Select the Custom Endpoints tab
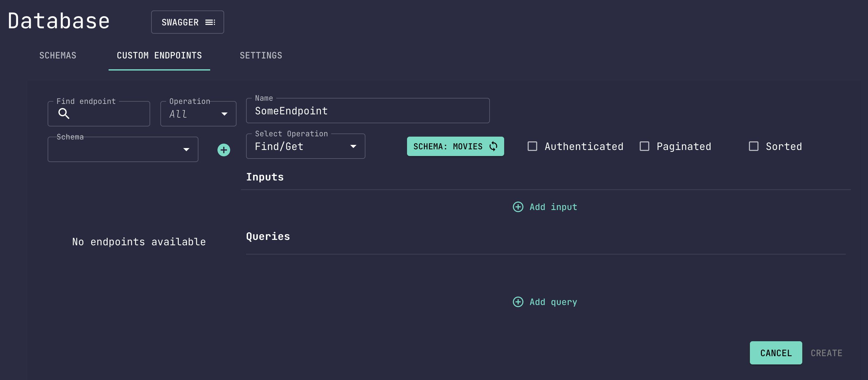Image resolution: width=868 pixels, height=380 pixels. tap(159, 56)
